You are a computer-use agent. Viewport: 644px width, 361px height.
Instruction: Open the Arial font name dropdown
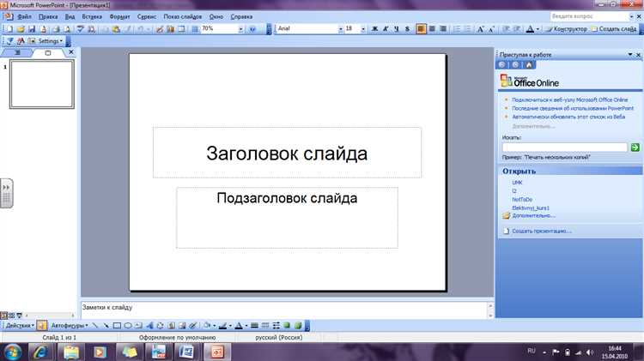pyautogui.click(x=337, y=29)
